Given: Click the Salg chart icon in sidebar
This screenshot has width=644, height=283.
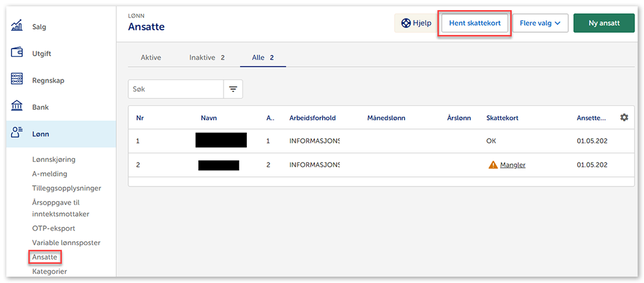Looking at the screenshot, I should point(17,26).
